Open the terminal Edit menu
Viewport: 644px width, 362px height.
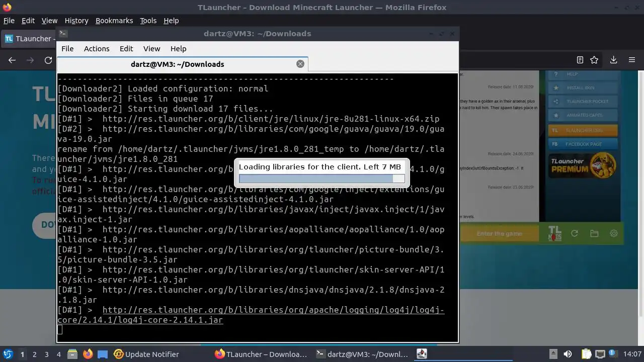coord(126,49)
